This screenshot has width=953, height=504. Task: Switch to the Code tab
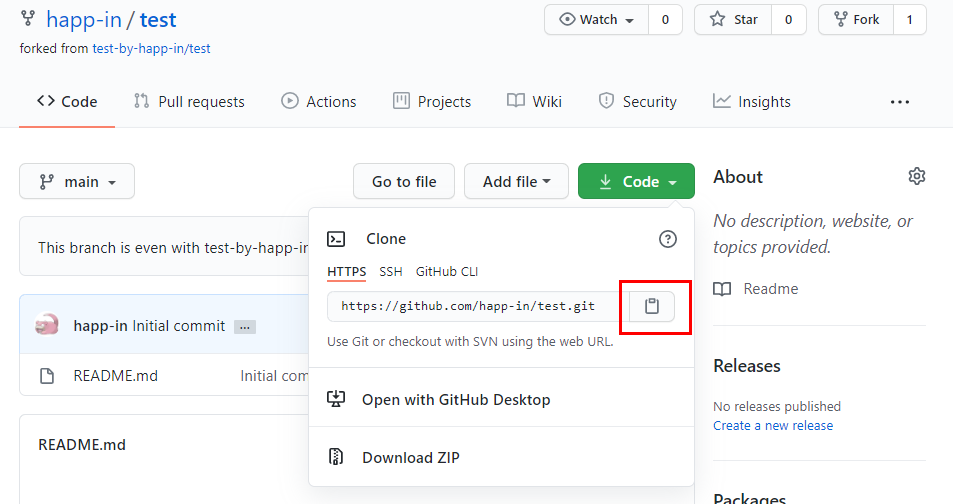pyautogui.click(x=67, y=102)
